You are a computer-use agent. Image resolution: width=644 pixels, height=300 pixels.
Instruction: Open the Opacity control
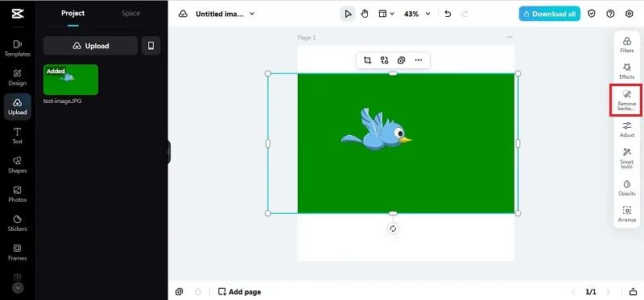click(627, 187)
